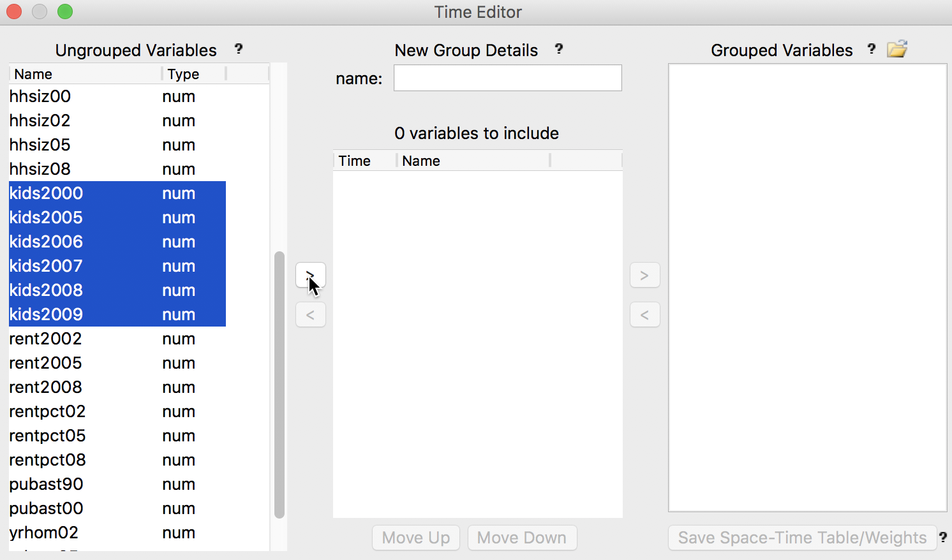Select the kids2006 variable row
Screen dimensions: 952x560
(117, 242)
